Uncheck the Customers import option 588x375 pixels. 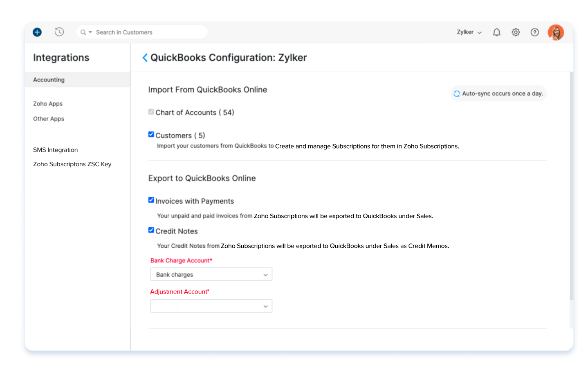click(x=151, y=134)
